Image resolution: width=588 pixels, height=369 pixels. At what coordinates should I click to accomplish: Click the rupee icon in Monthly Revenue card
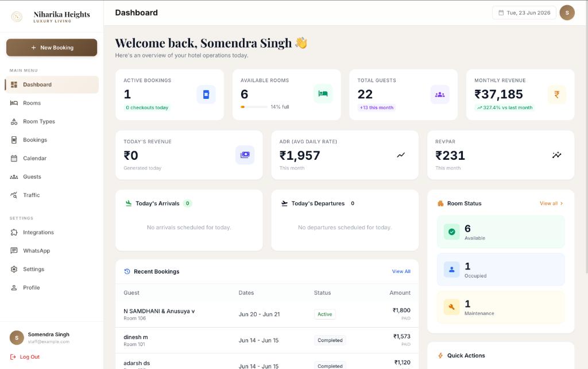pos(557,95)
